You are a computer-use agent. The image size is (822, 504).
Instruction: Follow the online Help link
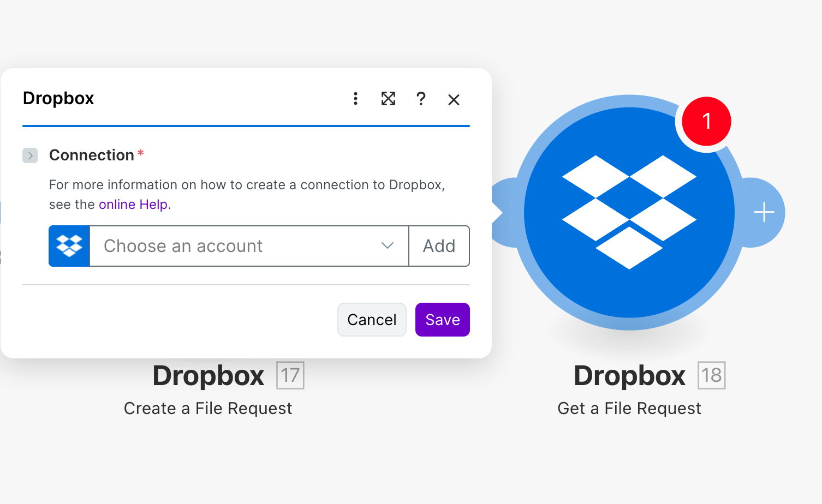[x=133, y=205]
